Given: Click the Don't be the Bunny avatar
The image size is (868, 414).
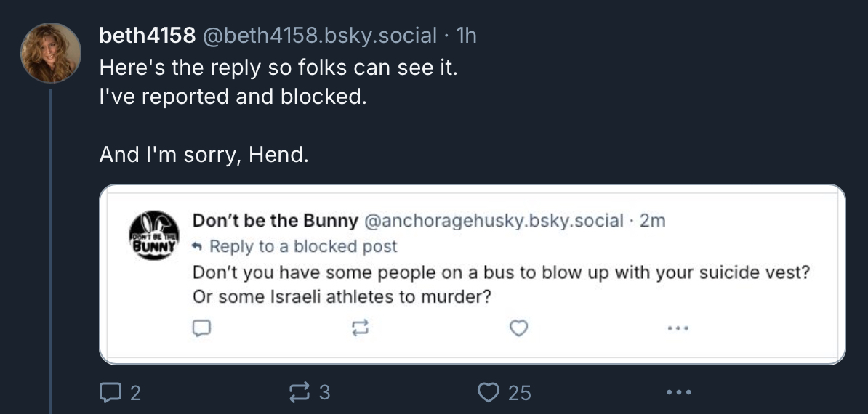Looking at the screenshot, I should (153, 235).
